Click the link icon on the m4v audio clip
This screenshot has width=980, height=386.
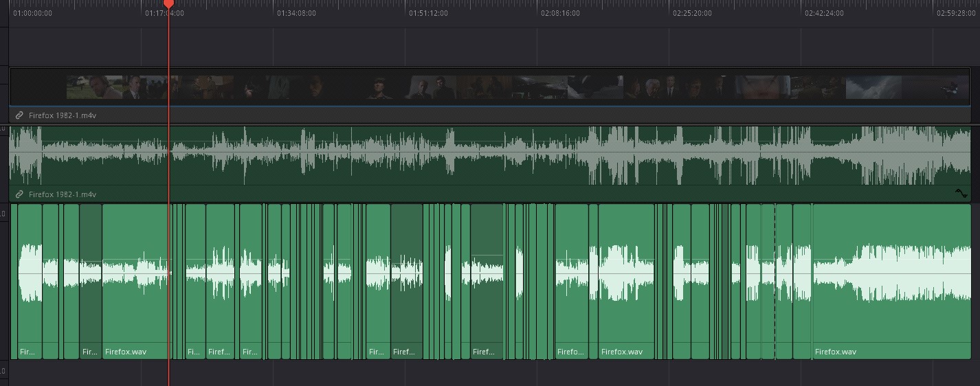19,194
